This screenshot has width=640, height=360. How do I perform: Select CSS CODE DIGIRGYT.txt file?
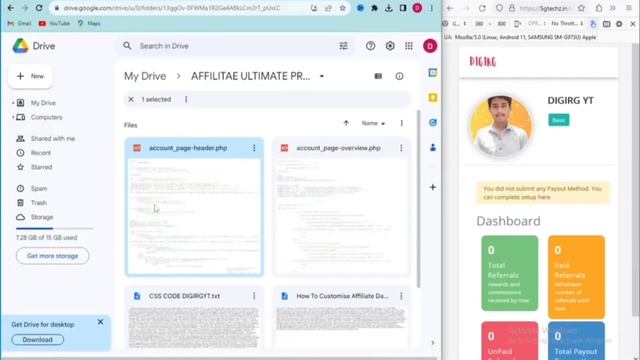pos(194,318)
